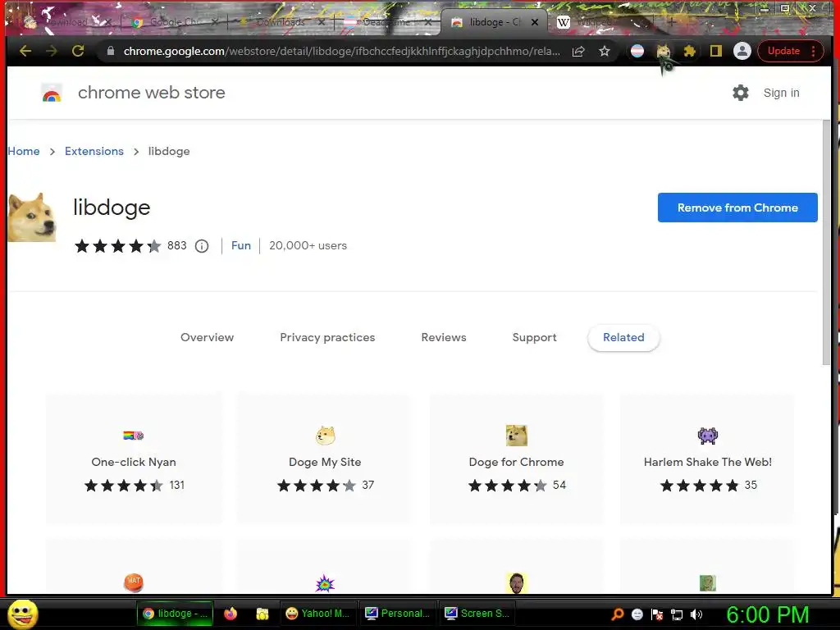Click the address bar URL field
Image resolution: width=840 pixels, height=630 pixels.
click(342, 51)
